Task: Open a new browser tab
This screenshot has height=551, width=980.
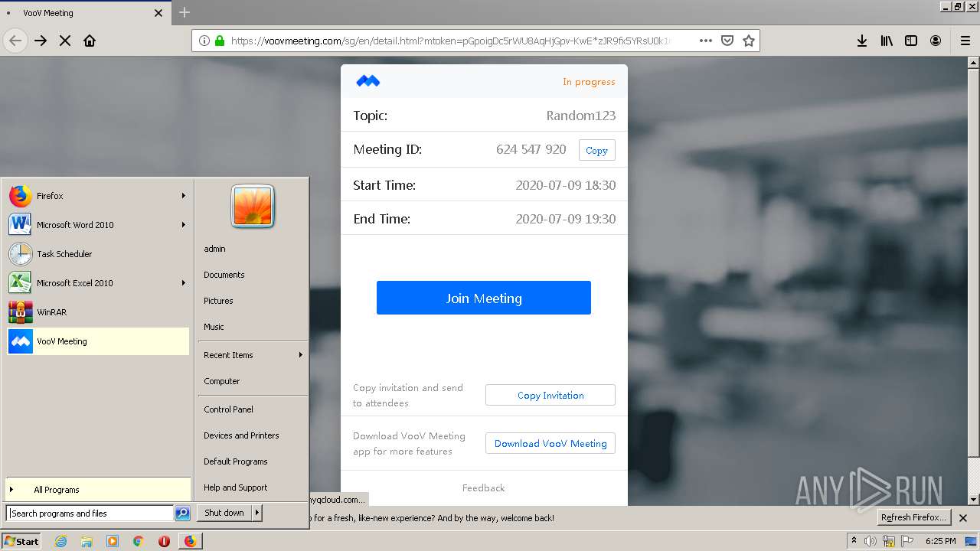Action: pos(185,12)
